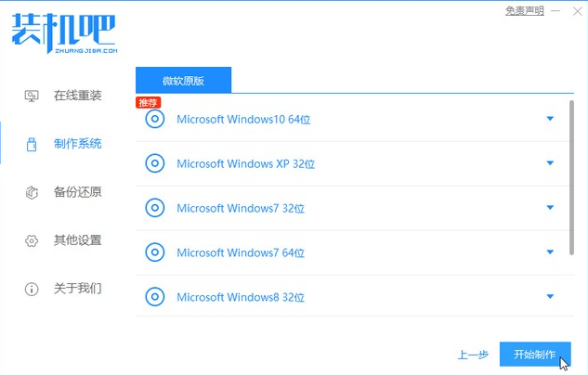This screenshot has width=588, height=375.
Task: Click the red 推荐 badge
Action: [x=148, y=102]
